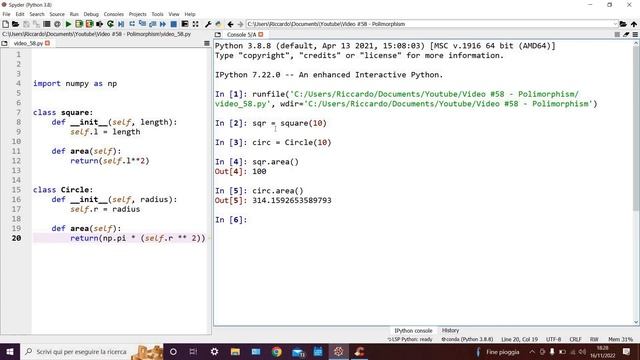Open the PYTHONPATH manager icon
This screenshot has width=640, height=360.
point(218,24)
